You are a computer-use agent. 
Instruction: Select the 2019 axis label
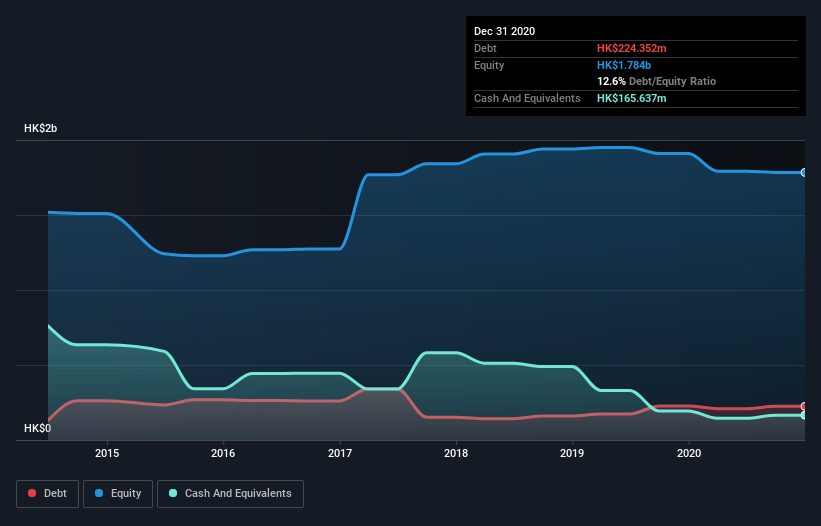click(x=572, y=453)
